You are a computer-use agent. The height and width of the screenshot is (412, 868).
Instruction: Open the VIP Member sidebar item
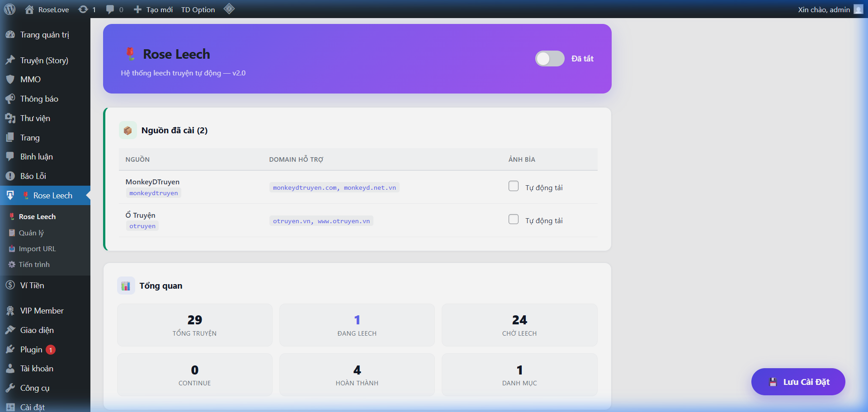[x=42, y=311]
